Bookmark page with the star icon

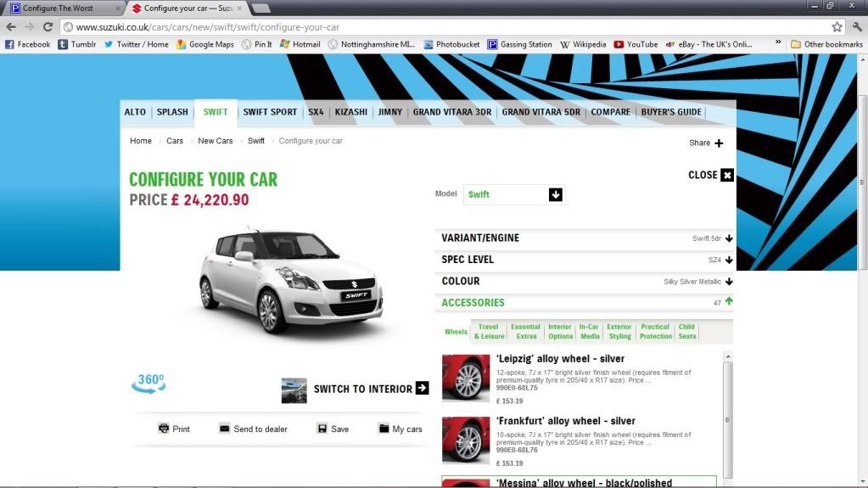click(837, 26)
